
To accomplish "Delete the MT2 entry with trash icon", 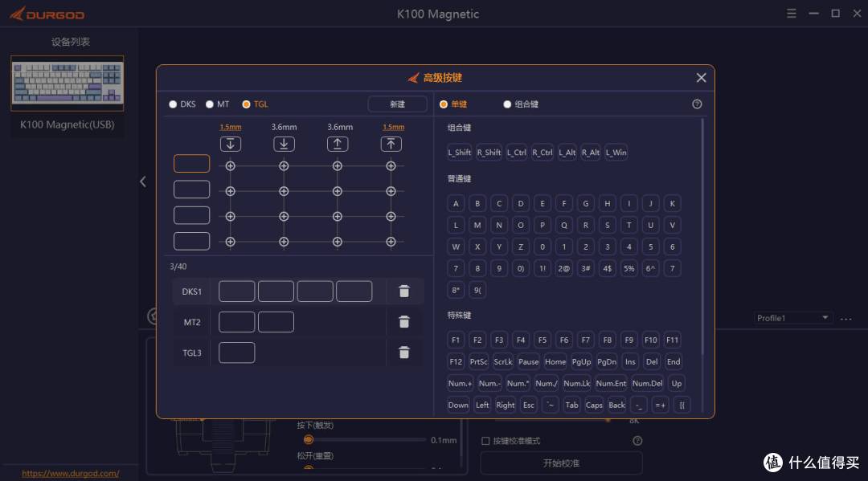I will (x=404, y=322).
